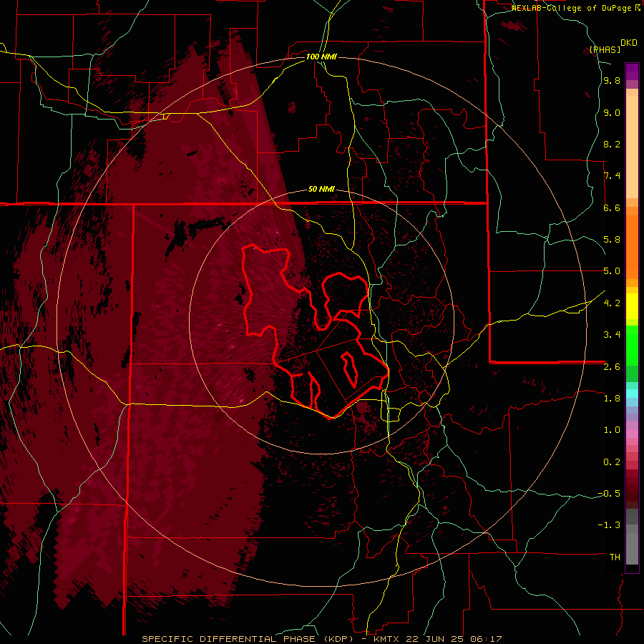Click the 1.8 scale value
Image resolution: width=644 pixels, height=644 pixels.
[x=612, y=399]
